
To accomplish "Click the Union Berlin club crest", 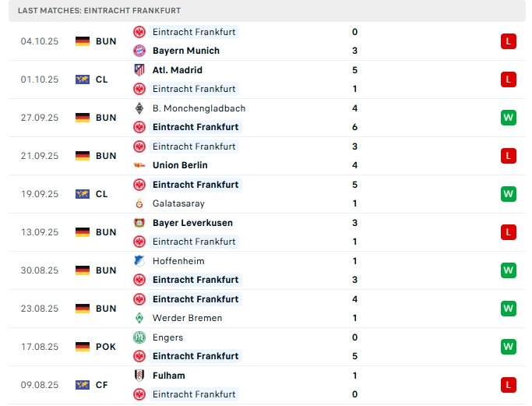I will point(139,165).
